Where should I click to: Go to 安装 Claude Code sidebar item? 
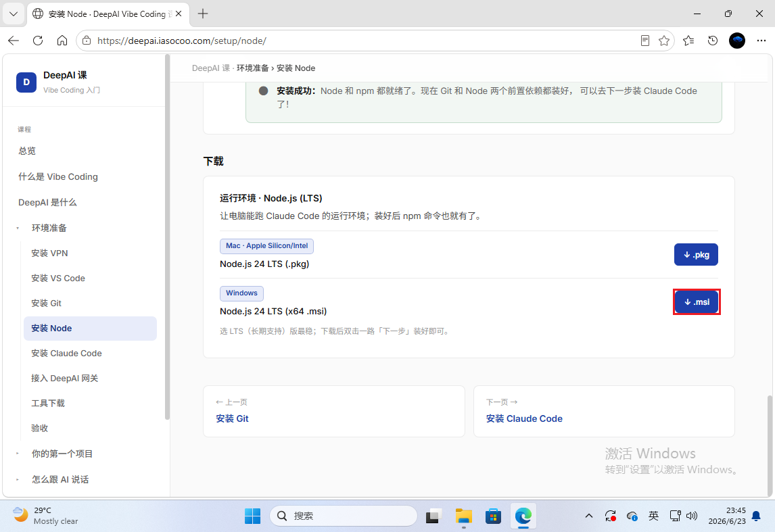point(66,353)
